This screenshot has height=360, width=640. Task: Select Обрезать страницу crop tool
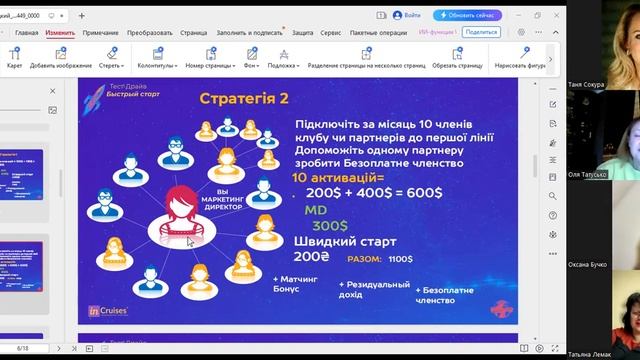(458, 57)
